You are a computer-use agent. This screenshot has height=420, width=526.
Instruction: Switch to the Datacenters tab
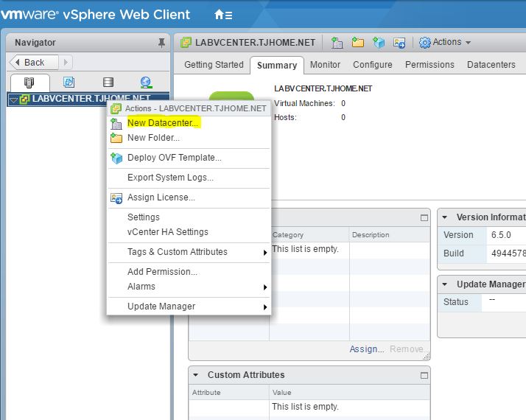[491, 65]
